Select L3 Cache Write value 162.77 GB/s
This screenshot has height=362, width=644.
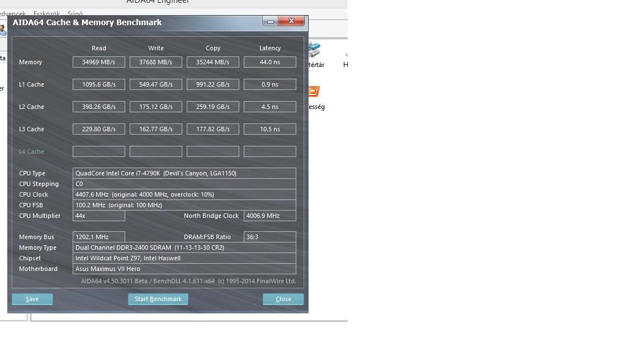pos(155,129)
